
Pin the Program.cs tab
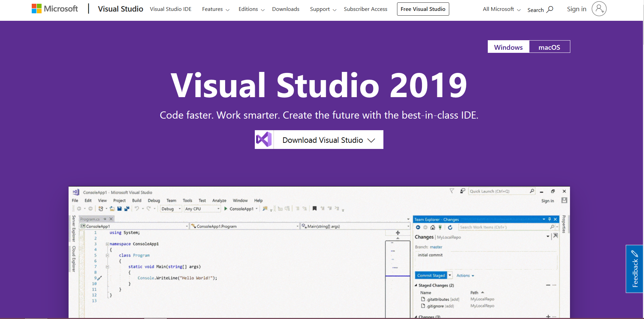pyautogui.click(x=105, y=219)
